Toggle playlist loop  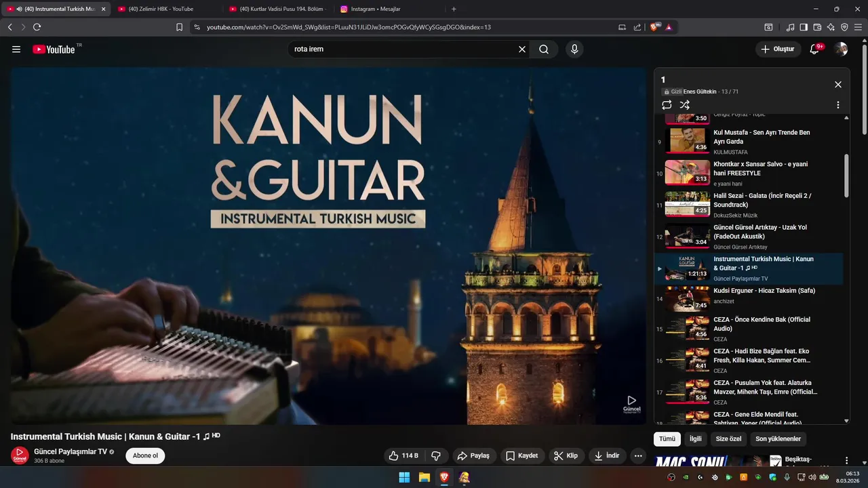pos(667,105)
